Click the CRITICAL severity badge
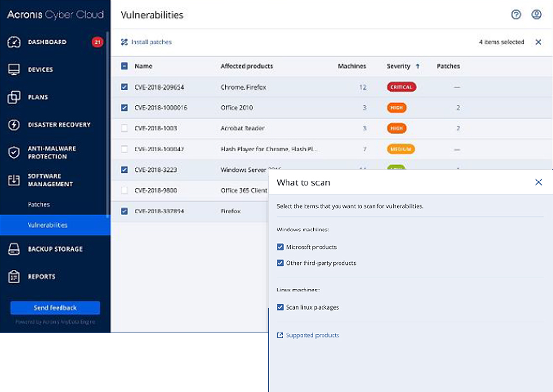This screenshot has width=553, height=392. coord(401,87)
